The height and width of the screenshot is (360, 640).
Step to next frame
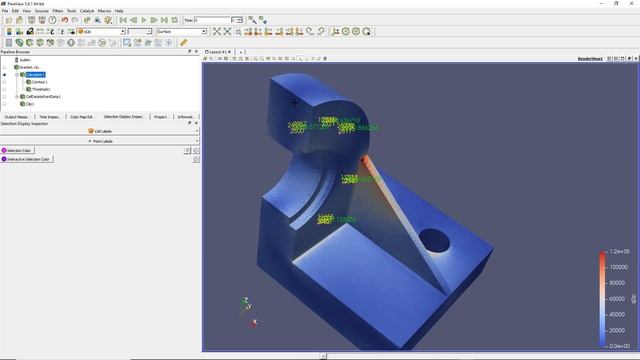154,20
